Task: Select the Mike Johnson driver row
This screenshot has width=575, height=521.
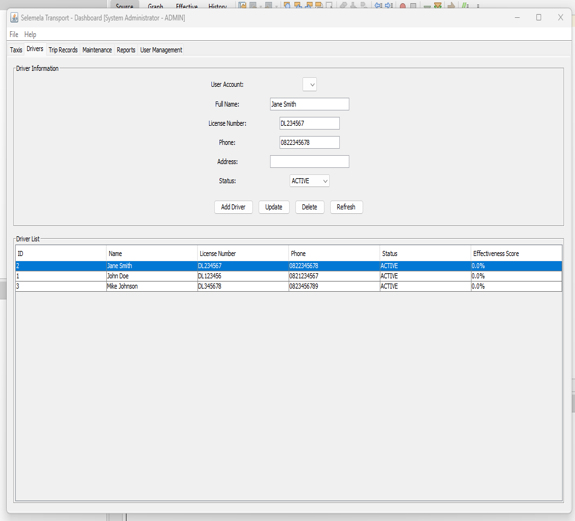Action: (x=289, y=286)
